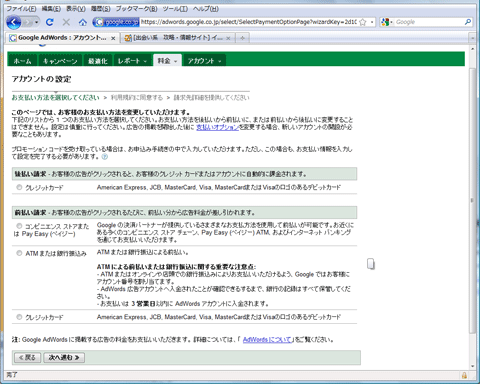
Task: Select ATM または銀行振込み radio button
Action: click(19, 253)
